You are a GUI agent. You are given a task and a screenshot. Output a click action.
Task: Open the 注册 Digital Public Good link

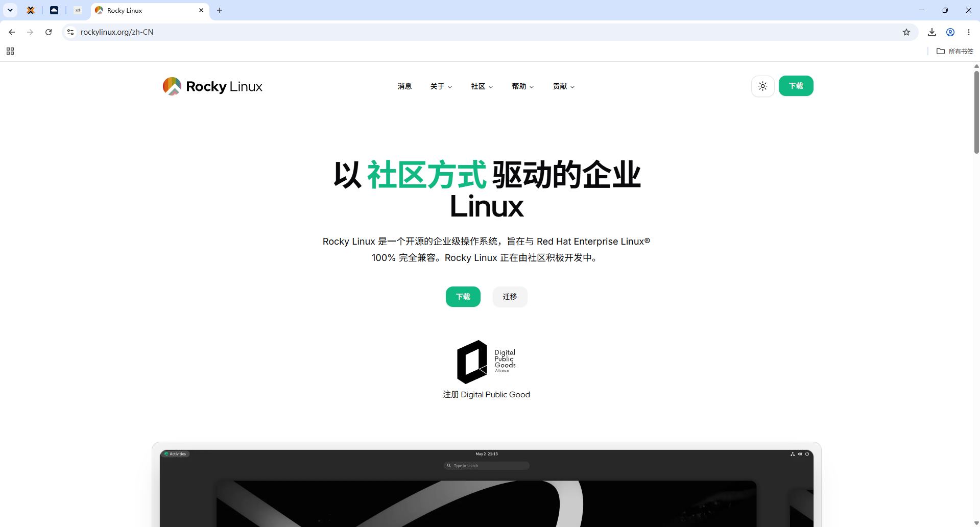486,395
